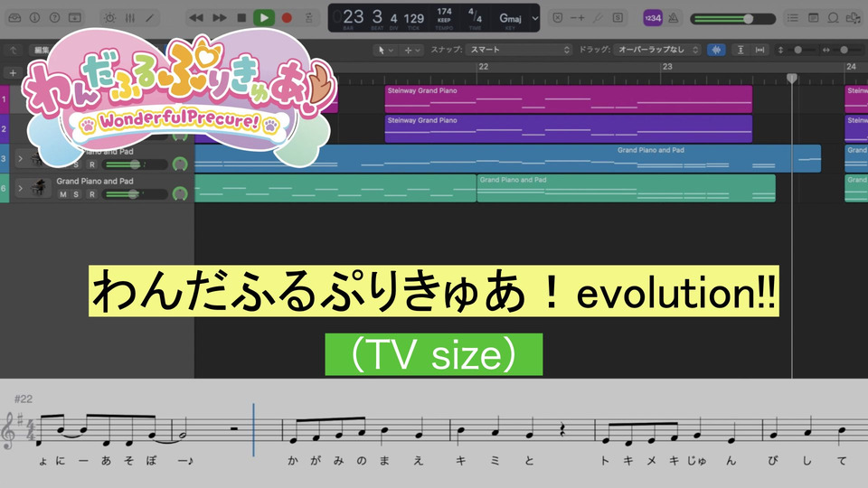Screen dimensions: 868x488
Task: Click the Toolbar show/hide icon
Action: click(75, 18)
